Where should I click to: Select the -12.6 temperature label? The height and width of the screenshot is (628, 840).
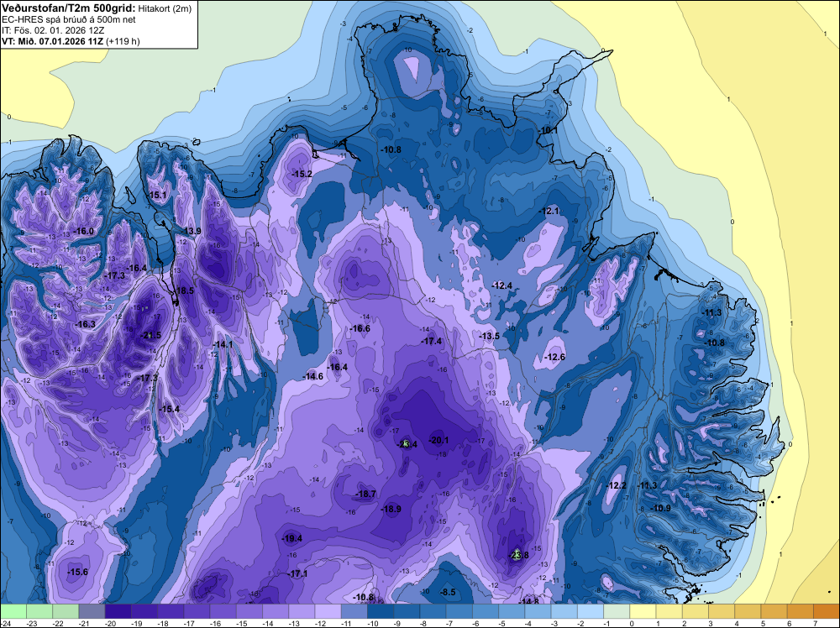coord(554,357)
